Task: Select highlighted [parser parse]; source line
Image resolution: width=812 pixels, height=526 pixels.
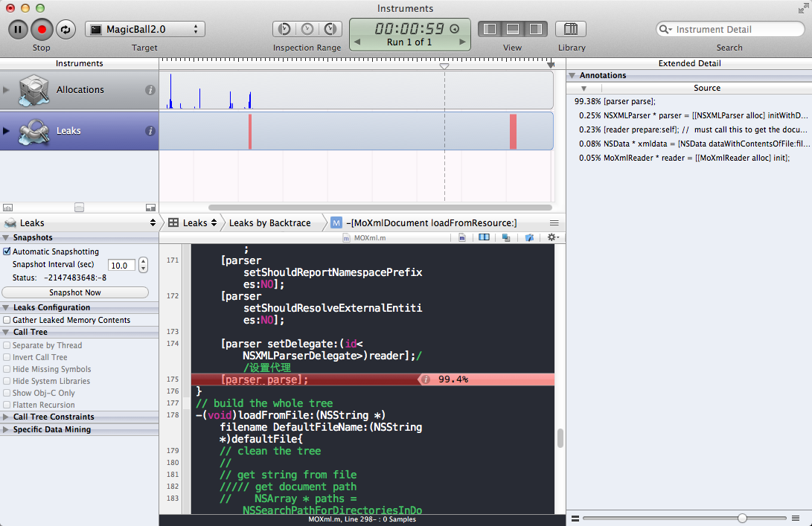Action: 373,379
